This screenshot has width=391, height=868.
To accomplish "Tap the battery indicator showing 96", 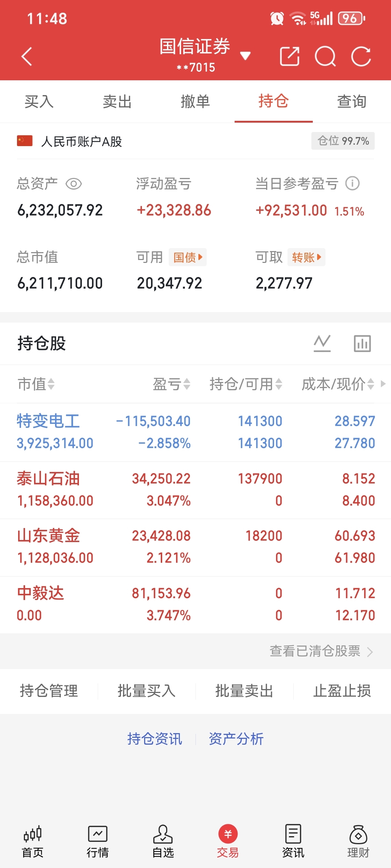I will (351, 18).
